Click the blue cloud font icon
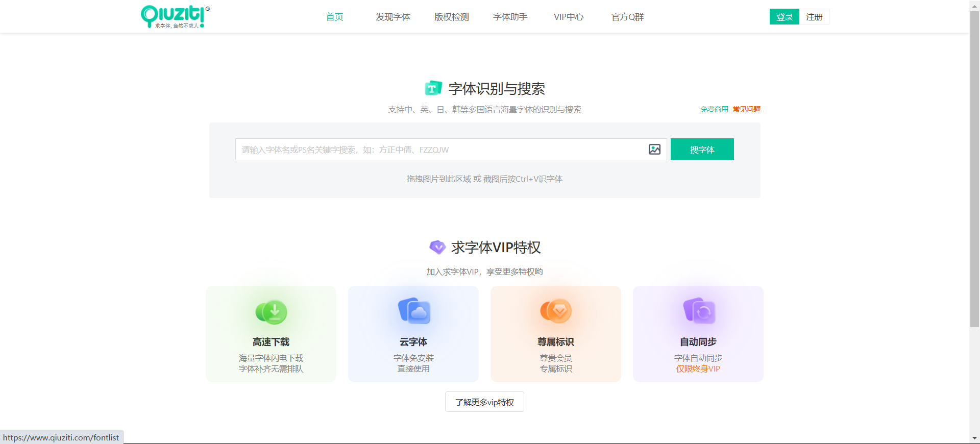 pyautogui.click(x=414, y=311)
